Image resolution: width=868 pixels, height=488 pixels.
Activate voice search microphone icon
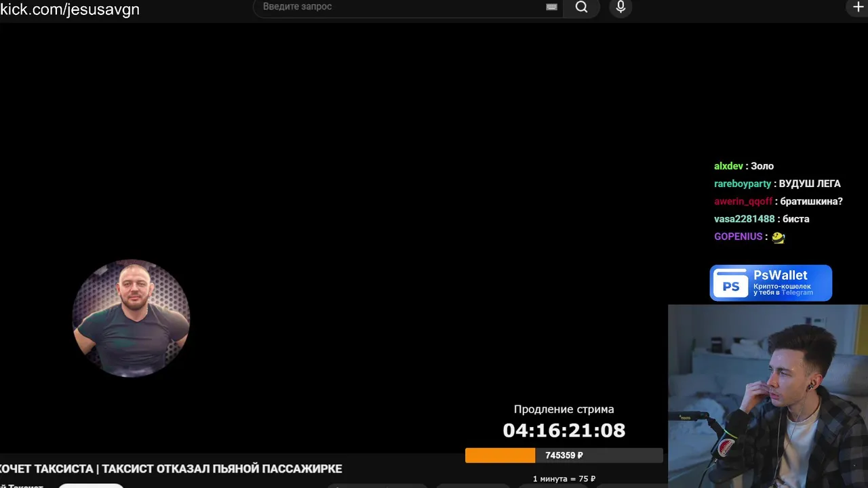click(x=620, y=7)
